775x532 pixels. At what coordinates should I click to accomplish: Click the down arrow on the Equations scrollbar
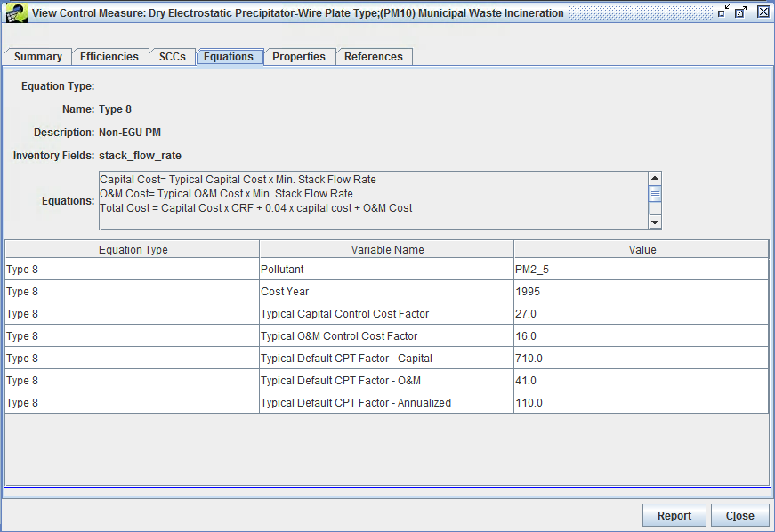[655, 223]
